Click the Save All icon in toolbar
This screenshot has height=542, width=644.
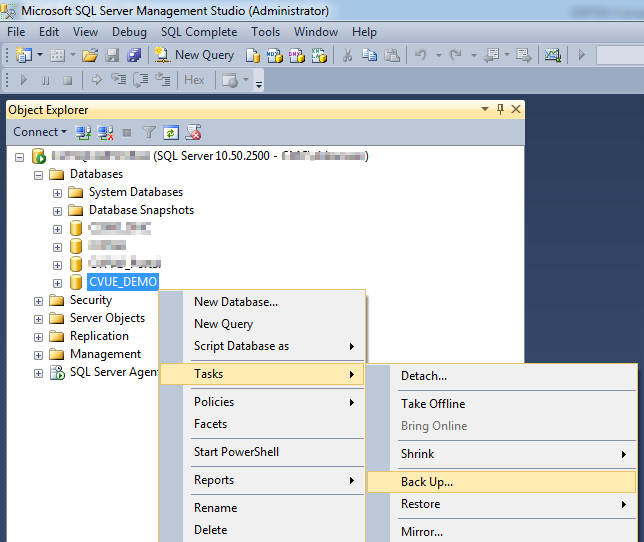coord(133,55)
